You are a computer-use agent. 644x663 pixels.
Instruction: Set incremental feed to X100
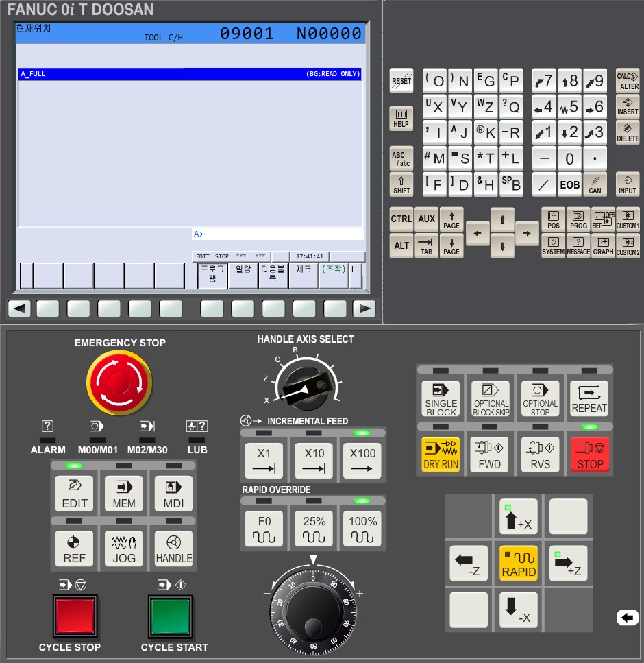(362, 461)
